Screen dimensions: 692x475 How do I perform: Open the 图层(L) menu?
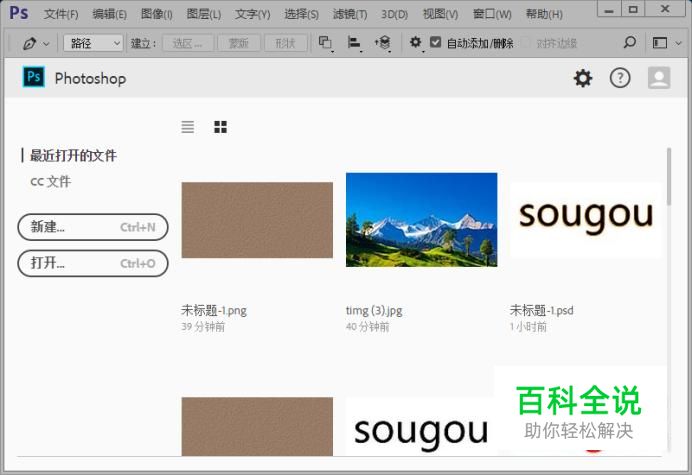point(204,14)
